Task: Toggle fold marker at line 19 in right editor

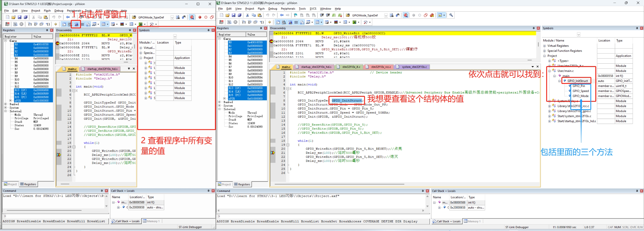Action: point(288,145)
